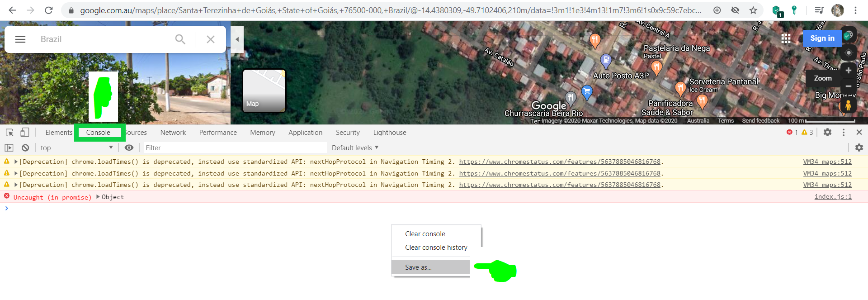The height and width of the screenshot is (300, 868).
Task: Click the Pastelaria da Nega restaurant pin
Action: tap(656, 68)
